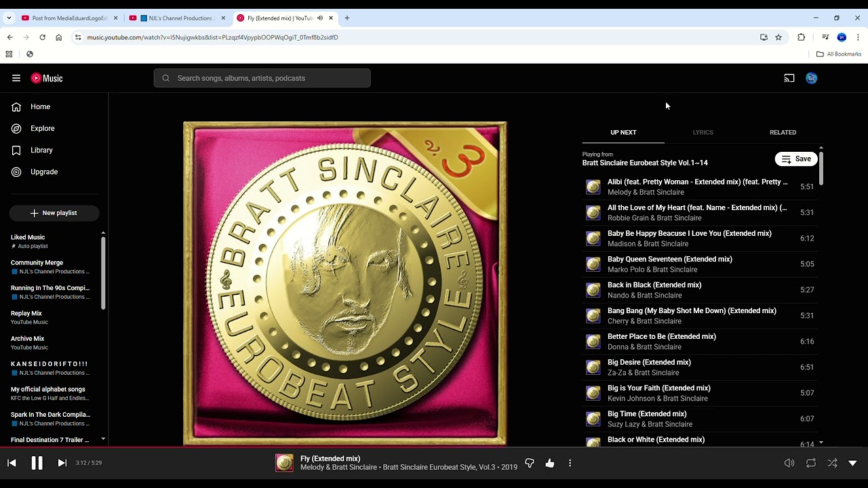Click the Cast to device icon
The height and width of the screenshot is (488, 868).
click(789, 78)
